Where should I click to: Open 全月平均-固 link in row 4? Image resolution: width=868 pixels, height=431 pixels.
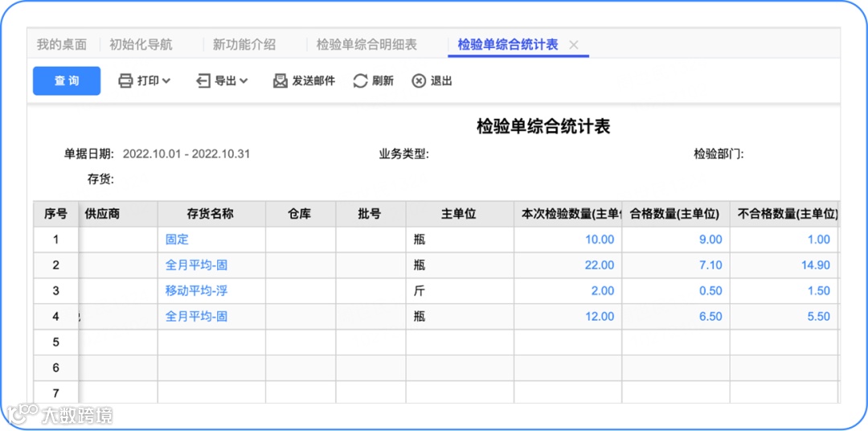click(197, 316)
